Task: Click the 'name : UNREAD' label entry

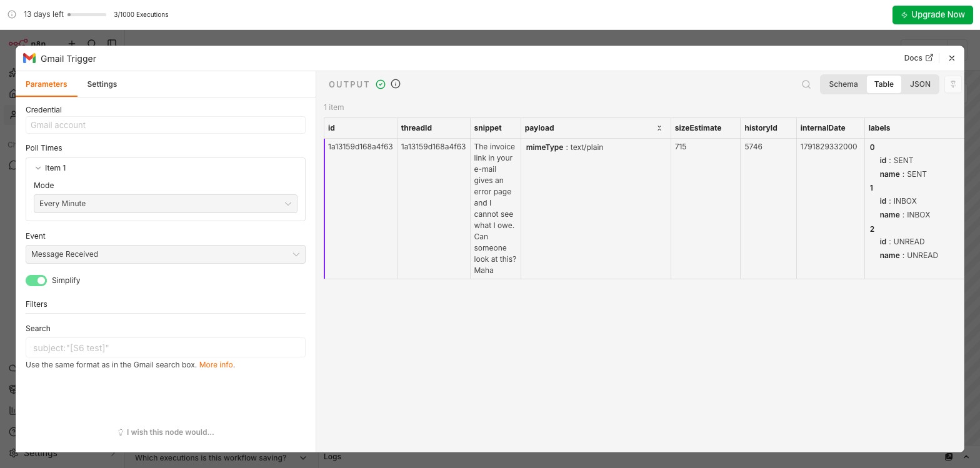Action: tap(909, 256)
